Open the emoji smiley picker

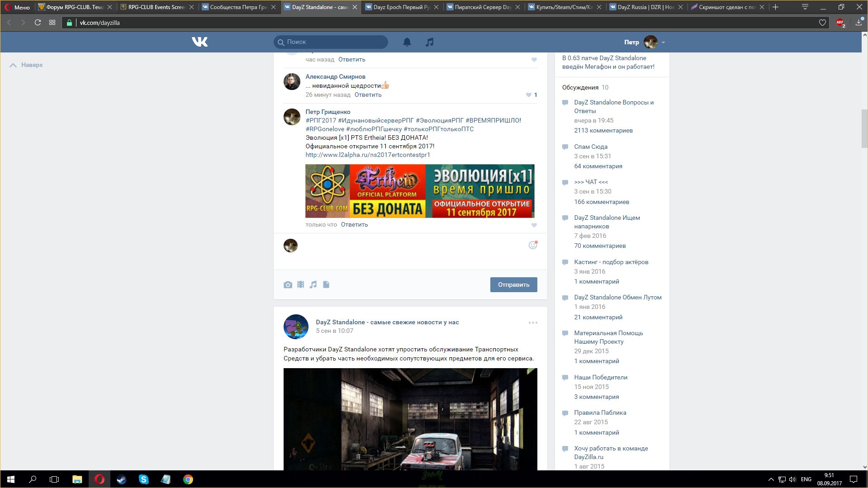[533, 245]
